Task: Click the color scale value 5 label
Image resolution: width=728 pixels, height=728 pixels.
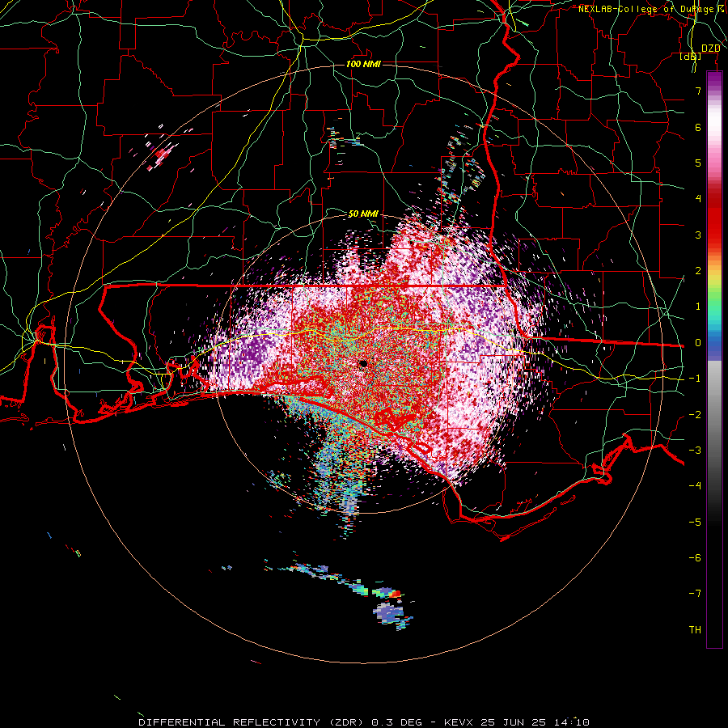Action: coord(698,163)
